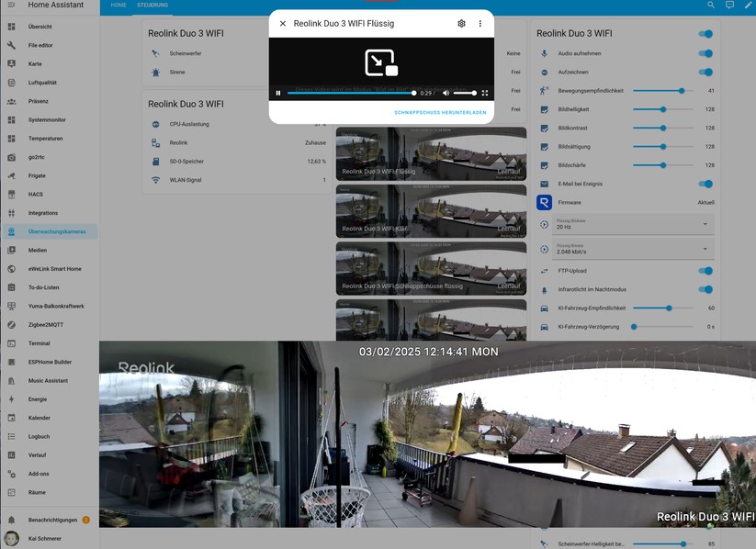Select the STEUERUNG tab
This screenshot has height=549, width=756.
click(152, 5)
